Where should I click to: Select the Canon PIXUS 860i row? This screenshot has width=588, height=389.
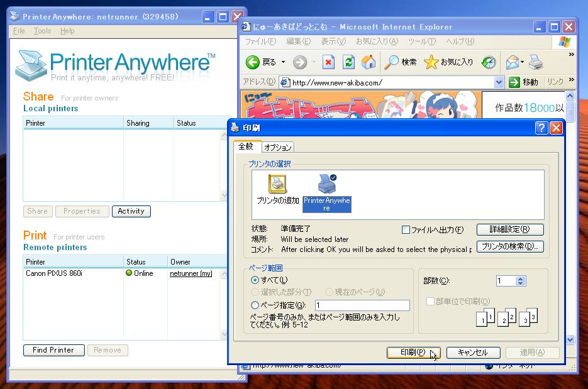pyautogui.click(x=122, y=273)
